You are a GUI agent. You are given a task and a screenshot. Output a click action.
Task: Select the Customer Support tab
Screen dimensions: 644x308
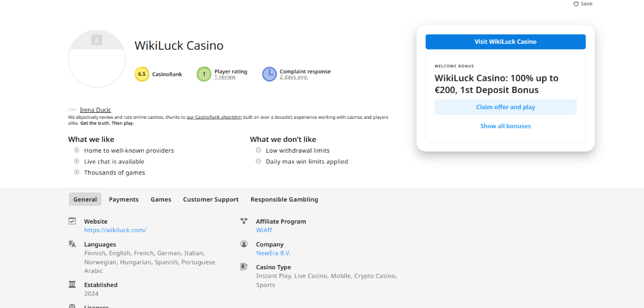point(211,199)
